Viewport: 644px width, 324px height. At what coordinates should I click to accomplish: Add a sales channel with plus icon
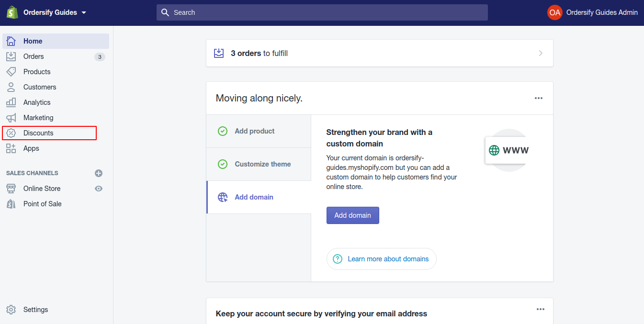click(x=99, y=173)
